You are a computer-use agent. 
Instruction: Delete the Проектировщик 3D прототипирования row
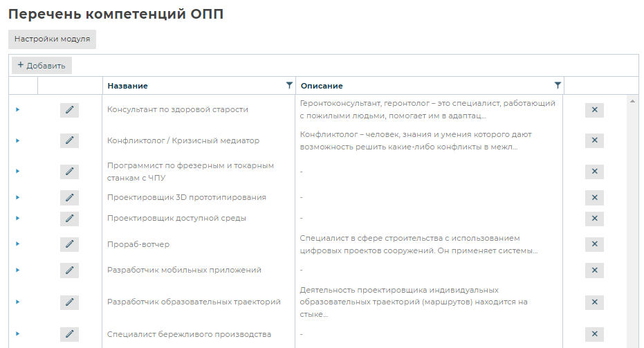tap(594, 198)
